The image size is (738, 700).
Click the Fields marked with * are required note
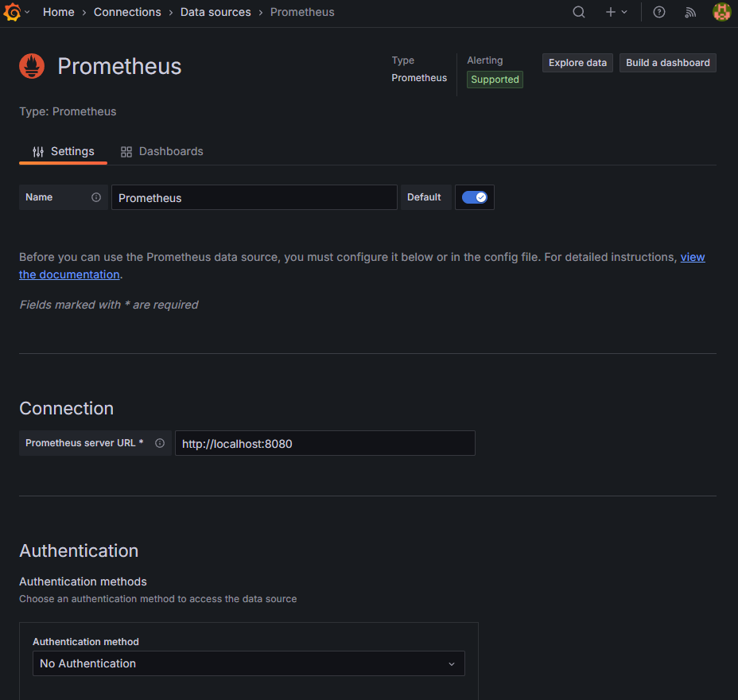point(109,305)
